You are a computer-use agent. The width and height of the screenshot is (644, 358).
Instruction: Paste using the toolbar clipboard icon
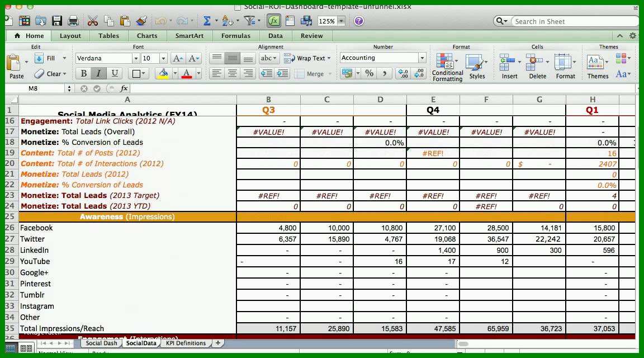(x=125, y=21)
